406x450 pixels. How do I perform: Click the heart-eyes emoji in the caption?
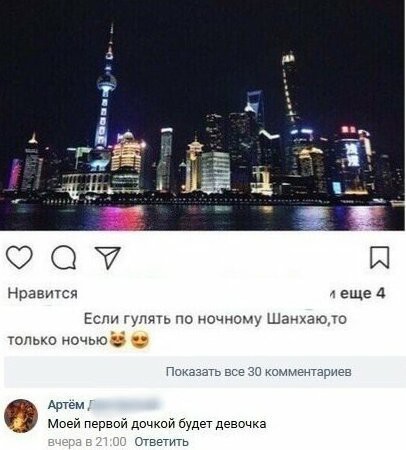point(141,340)
